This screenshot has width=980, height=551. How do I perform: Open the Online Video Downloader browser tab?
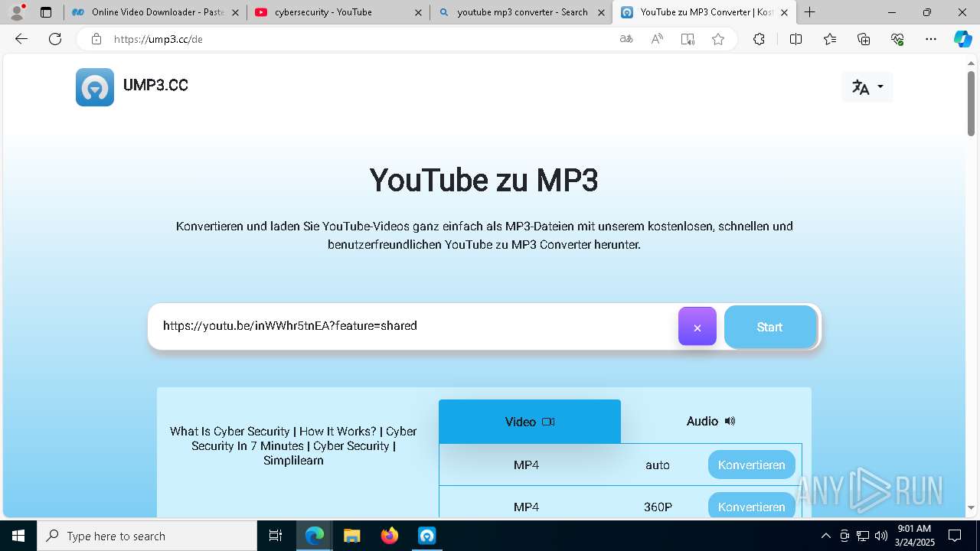[156, 12]
